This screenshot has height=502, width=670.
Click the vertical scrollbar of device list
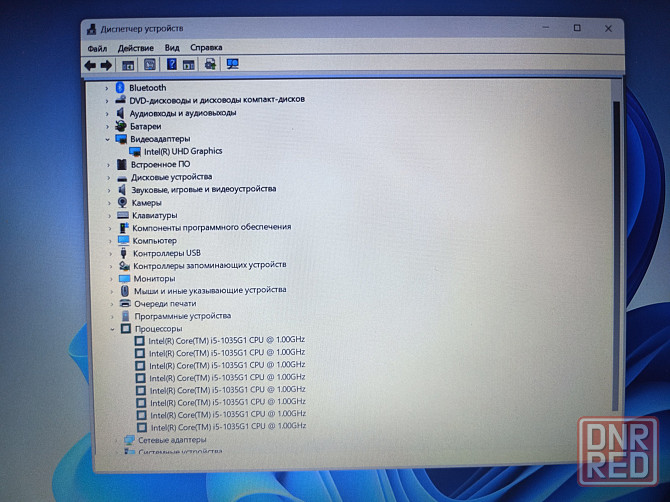click(x=616, y=256)
